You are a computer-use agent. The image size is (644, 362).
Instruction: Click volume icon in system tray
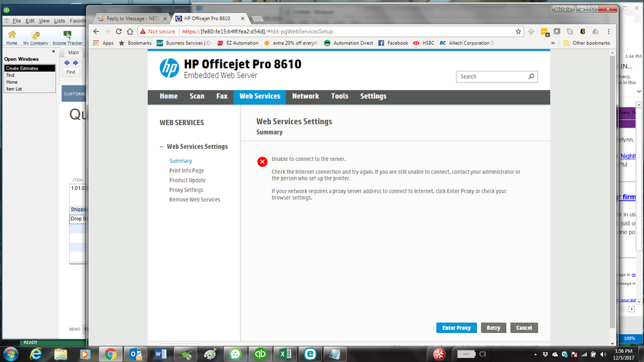tap(603, 354)
